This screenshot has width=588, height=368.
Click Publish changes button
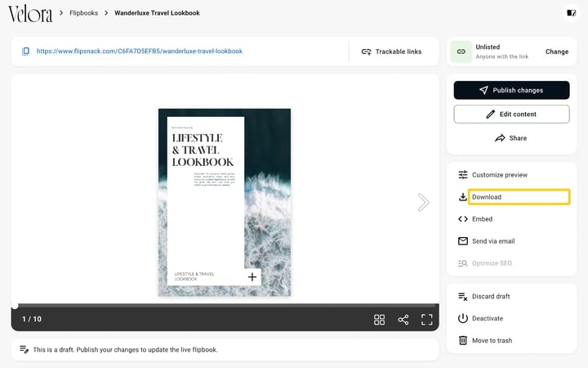[x=511, y=90]
